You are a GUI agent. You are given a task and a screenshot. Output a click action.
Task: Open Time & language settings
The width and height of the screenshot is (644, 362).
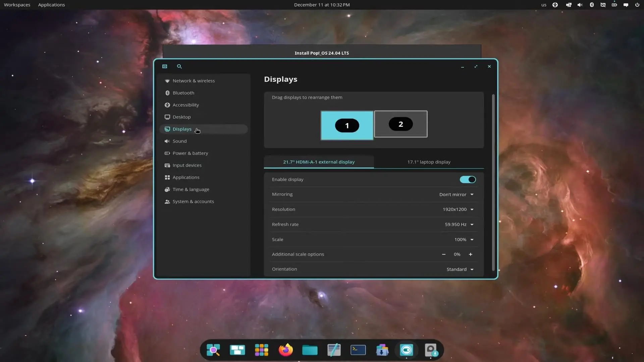(x=204, y=189)
